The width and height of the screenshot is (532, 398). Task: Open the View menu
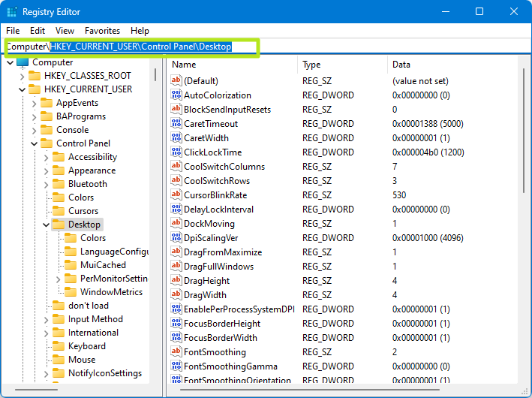click(65, 31)
